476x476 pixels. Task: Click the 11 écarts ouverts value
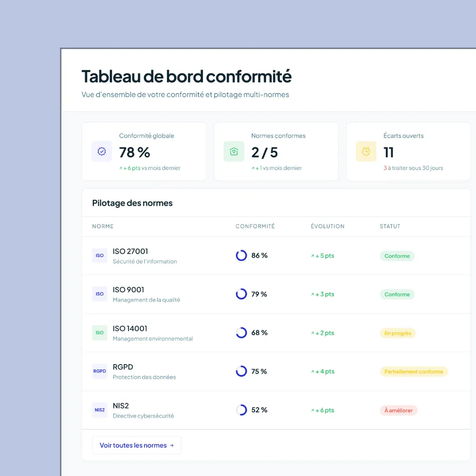(388, 152)
